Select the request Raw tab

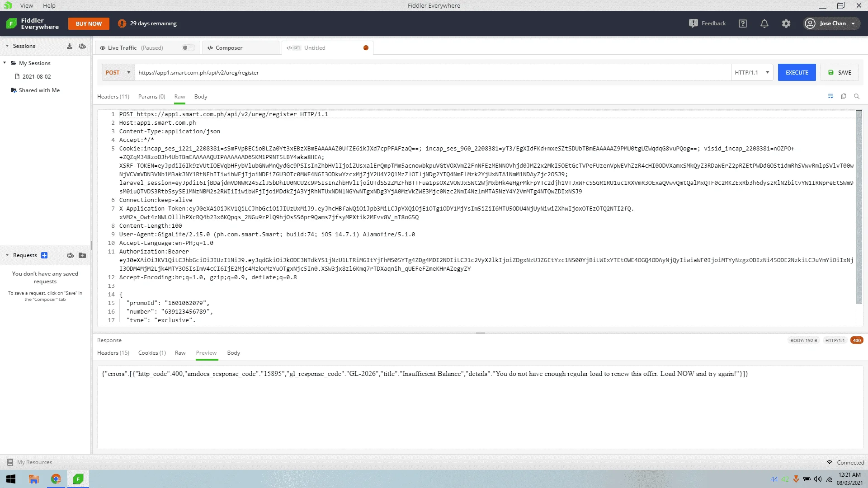click(179, 97)
